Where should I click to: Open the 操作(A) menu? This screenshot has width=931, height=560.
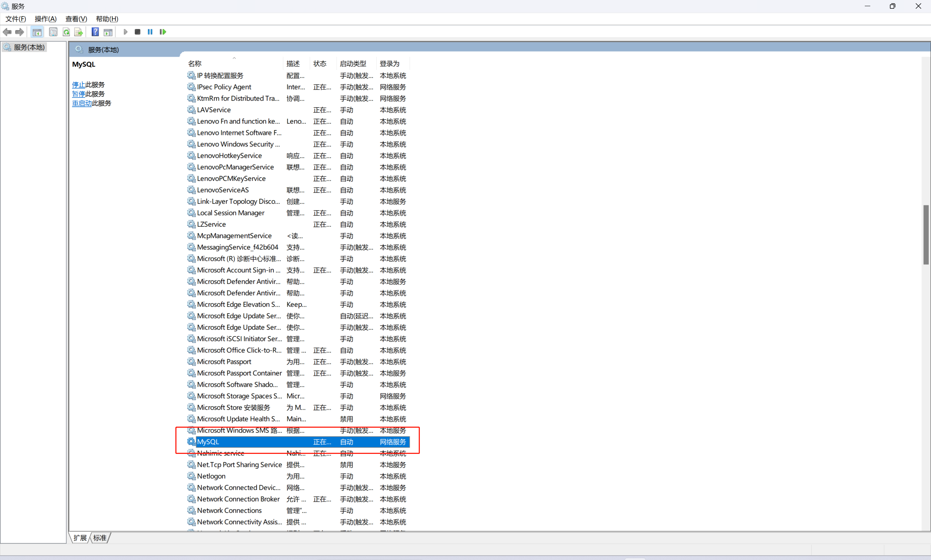45,19
